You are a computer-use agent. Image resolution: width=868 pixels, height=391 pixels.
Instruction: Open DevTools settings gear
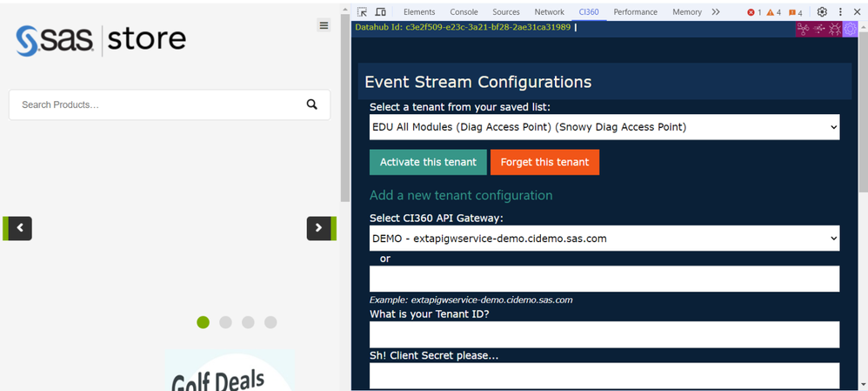pos(822,12)
